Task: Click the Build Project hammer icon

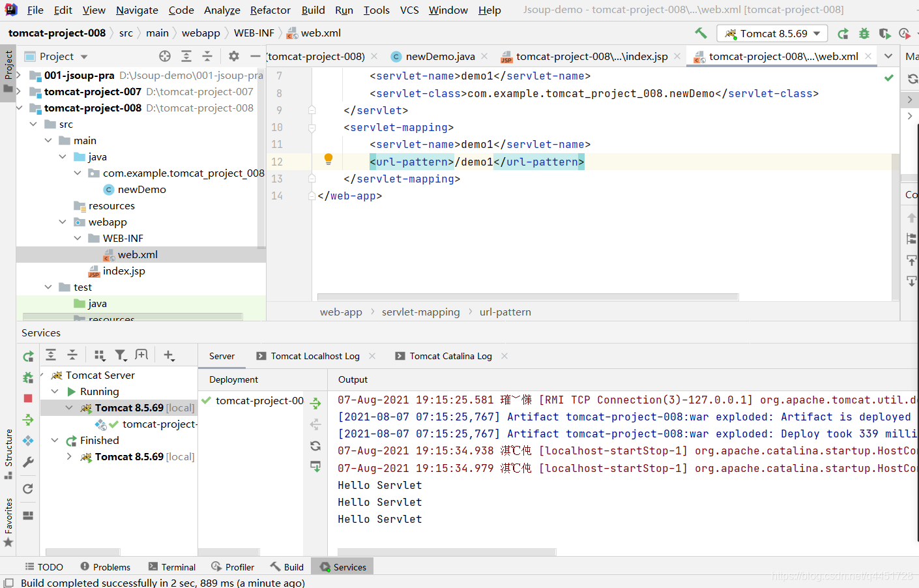Action: (701, 33)
